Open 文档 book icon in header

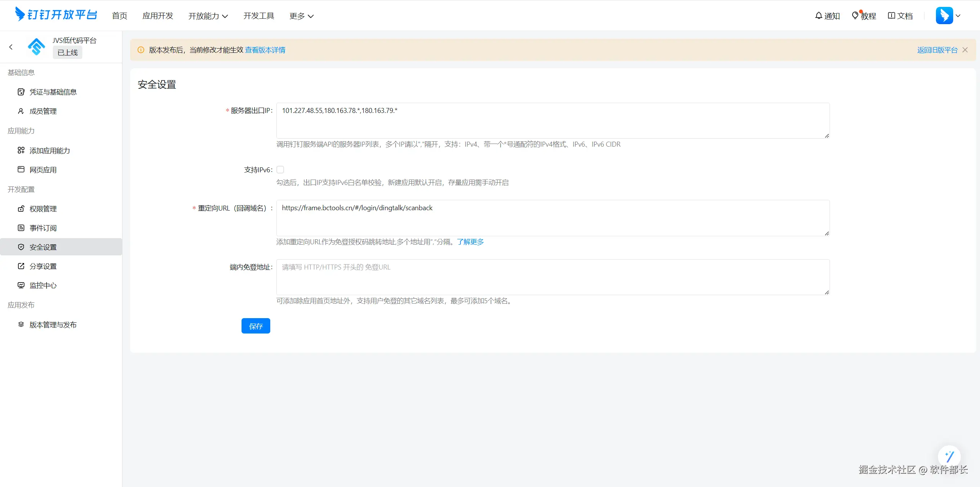pos(892,16)
